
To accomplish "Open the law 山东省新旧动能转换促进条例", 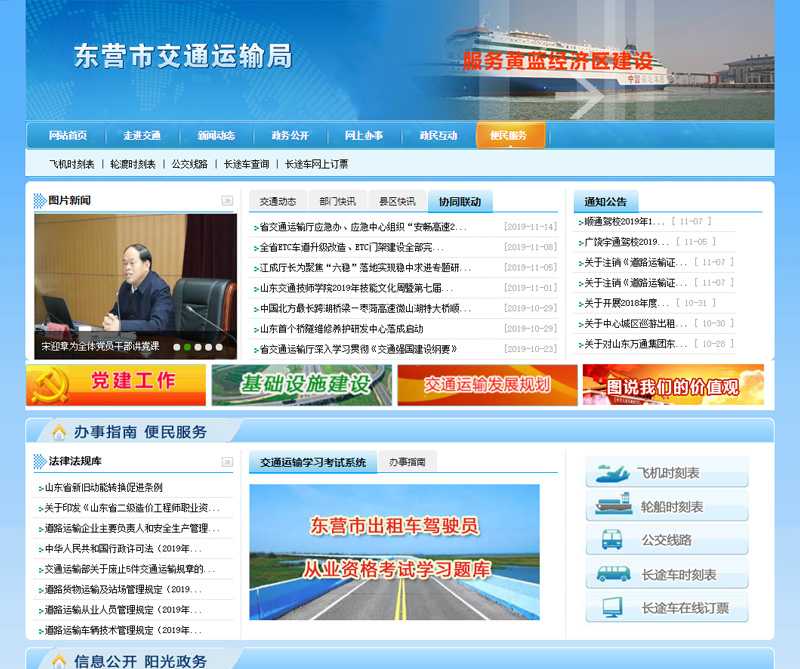I will (104, 487).
